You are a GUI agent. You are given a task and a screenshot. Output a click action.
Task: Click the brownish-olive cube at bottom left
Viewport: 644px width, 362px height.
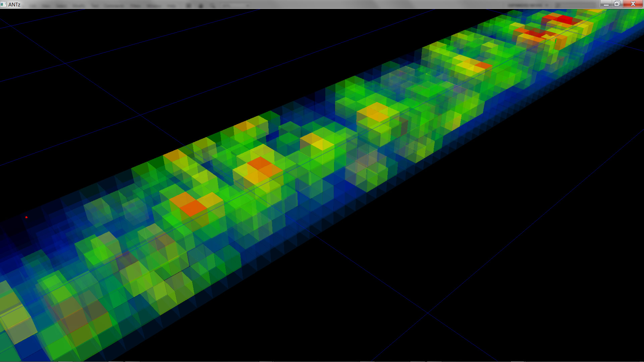click(75, 320)
